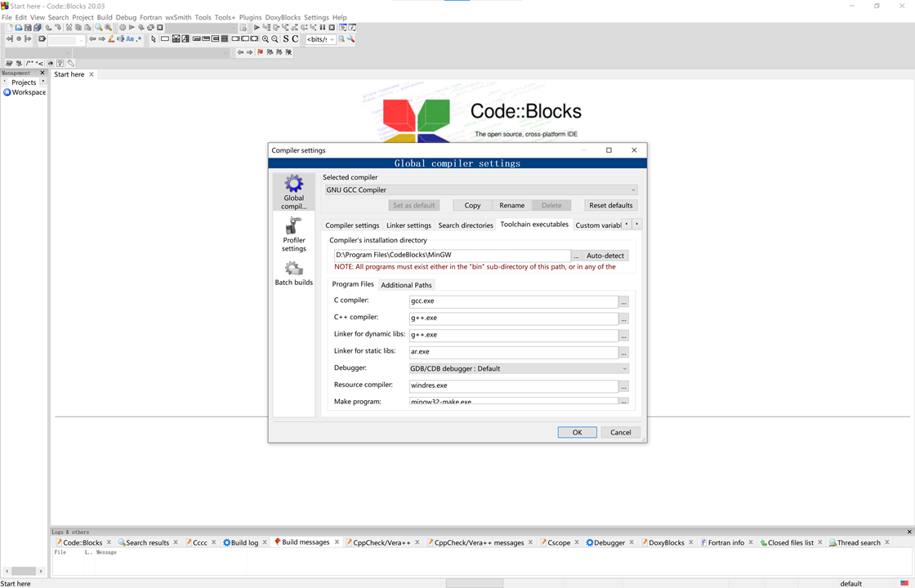Image resolution: width=915 pixels, height=588 pixels.
Task: Browse for the C compiler with ... button
Action: pos(624,302)
